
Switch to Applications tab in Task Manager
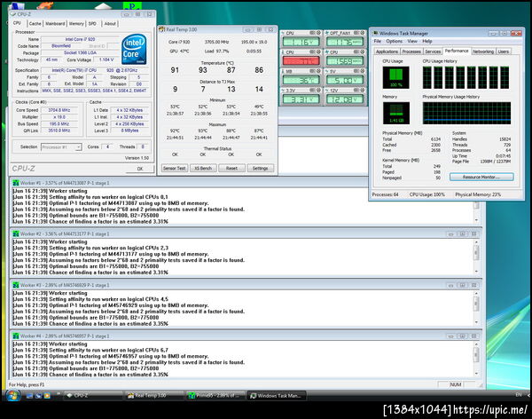tap(387, 51)
